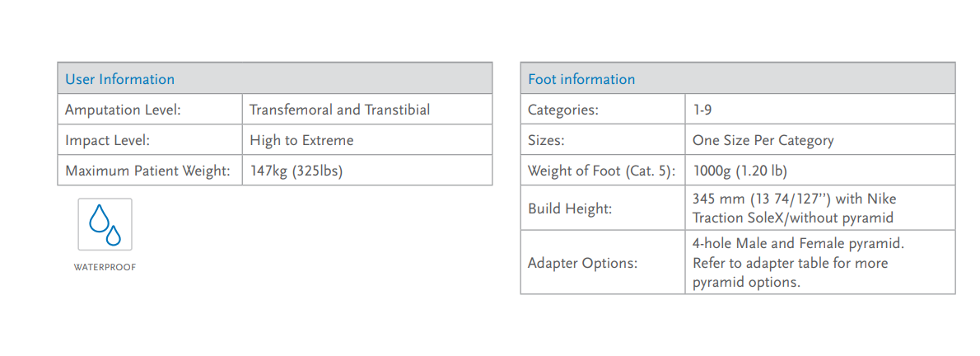The image size is (980, 356).
Task: Click the Amputation Level label cell
Action: 150,110
